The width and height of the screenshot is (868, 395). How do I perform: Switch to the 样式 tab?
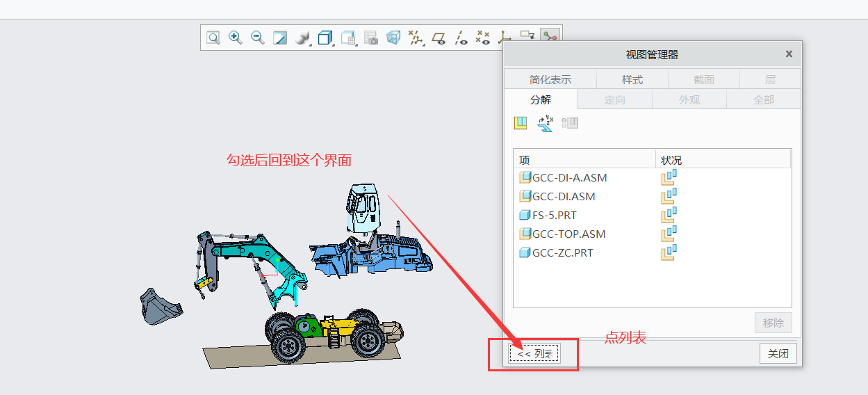pos(632,79)
